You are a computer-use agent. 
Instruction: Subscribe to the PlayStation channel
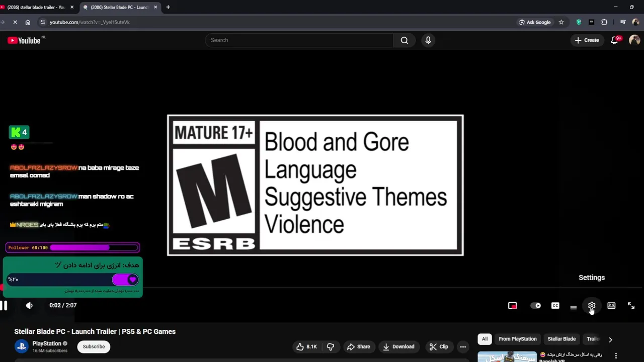(94, 346)
